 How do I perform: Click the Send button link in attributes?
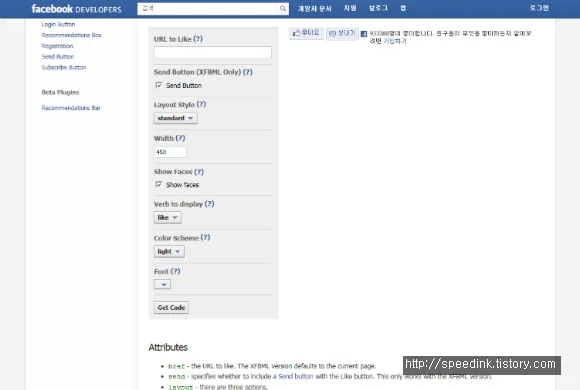[x=296, y=376]
